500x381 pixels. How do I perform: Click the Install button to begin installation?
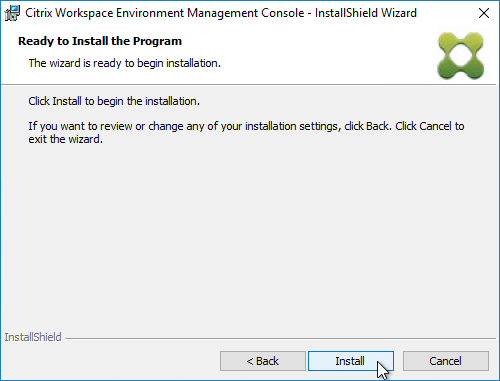[351, 361]
